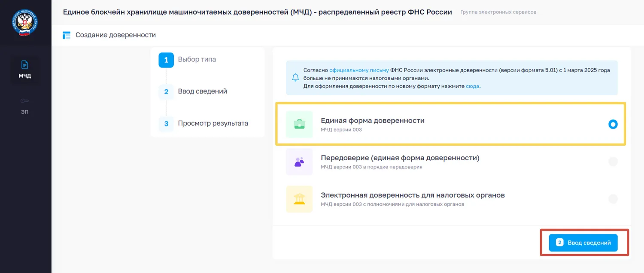Viewport: 644px width, 273px height.
Task: Select radio for Электронная доверенность для налоговых органов
Action: point(613,199)
